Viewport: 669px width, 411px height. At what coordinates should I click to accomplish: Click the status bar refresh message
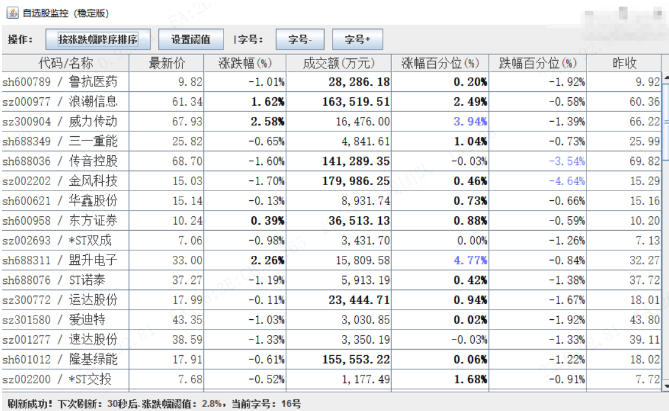click(x=154, y=403)
